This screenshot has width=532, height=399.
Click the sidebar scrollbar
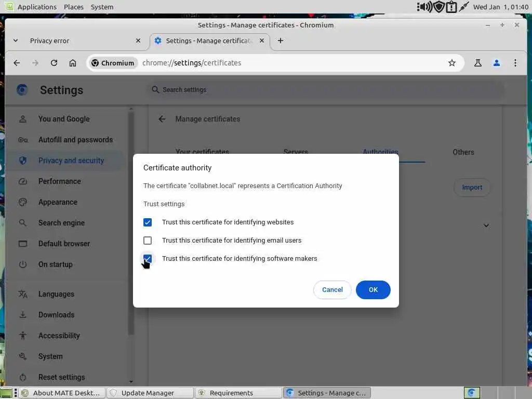click(x=131, y=222)
